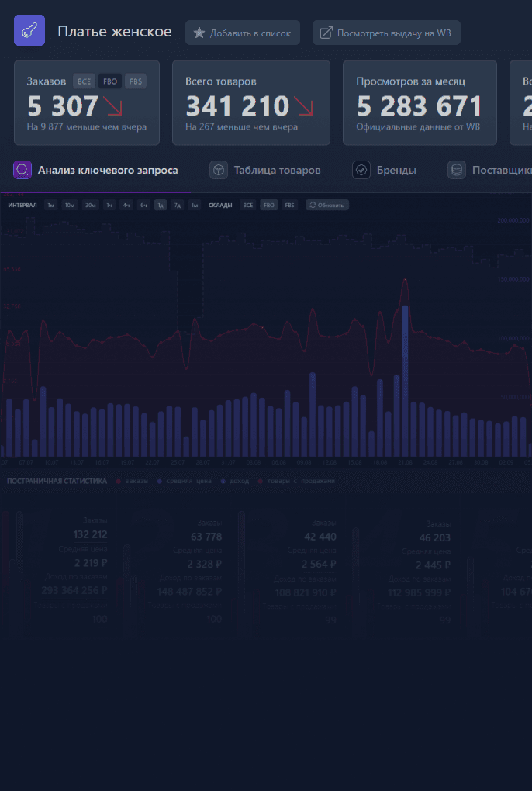Choose FBS under СКЛАДЫ in chart toolbar
This screenshot has height=791, width=532.
(x=289, y=205)
